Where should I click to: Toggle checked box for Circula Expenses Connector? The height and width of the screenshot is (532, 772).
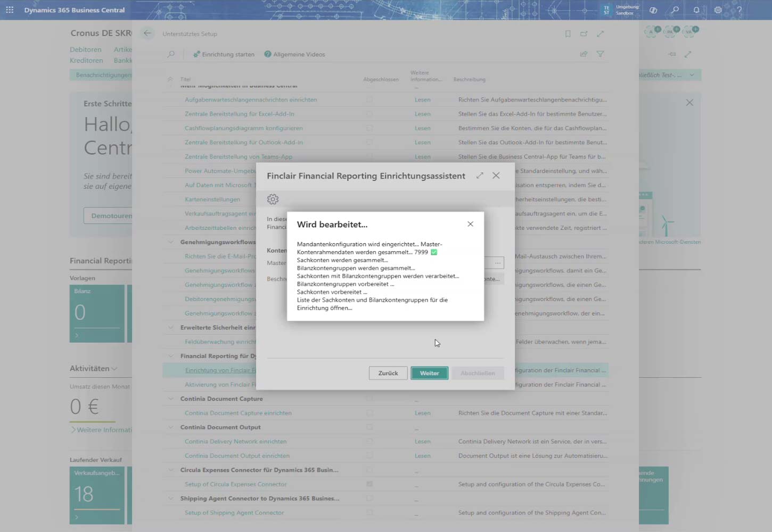tap(369, 484)
